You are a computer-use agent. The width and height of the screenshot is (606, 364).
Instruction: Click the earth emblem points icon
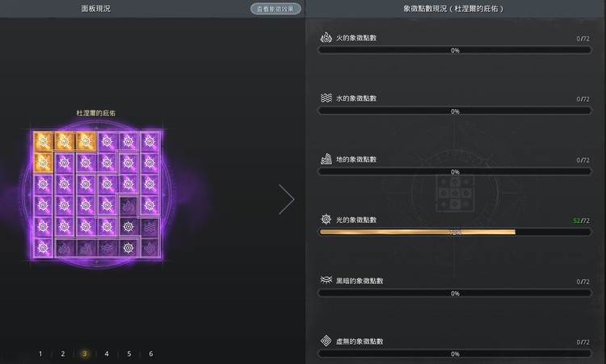pos(326,159)
